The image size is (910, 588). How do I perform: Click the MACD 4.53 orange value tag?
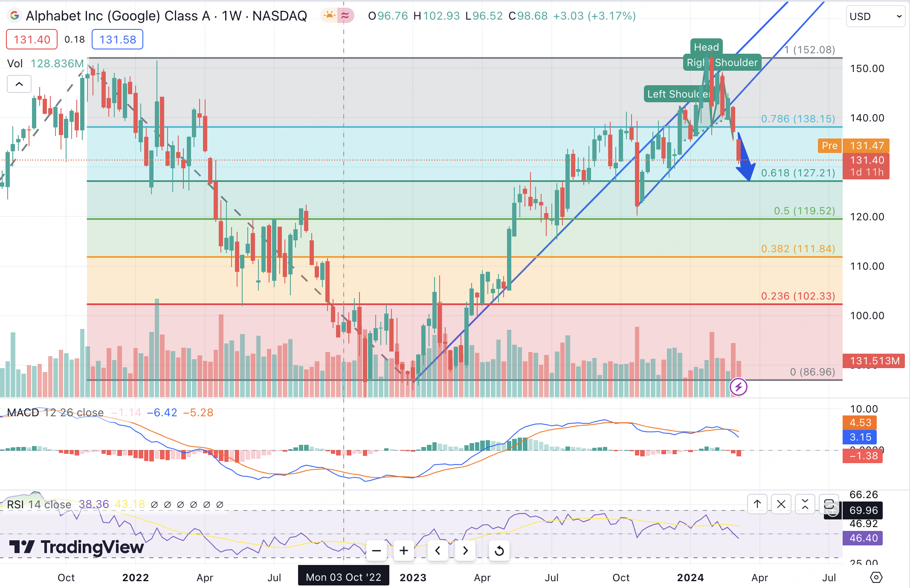tap(860, 423)
